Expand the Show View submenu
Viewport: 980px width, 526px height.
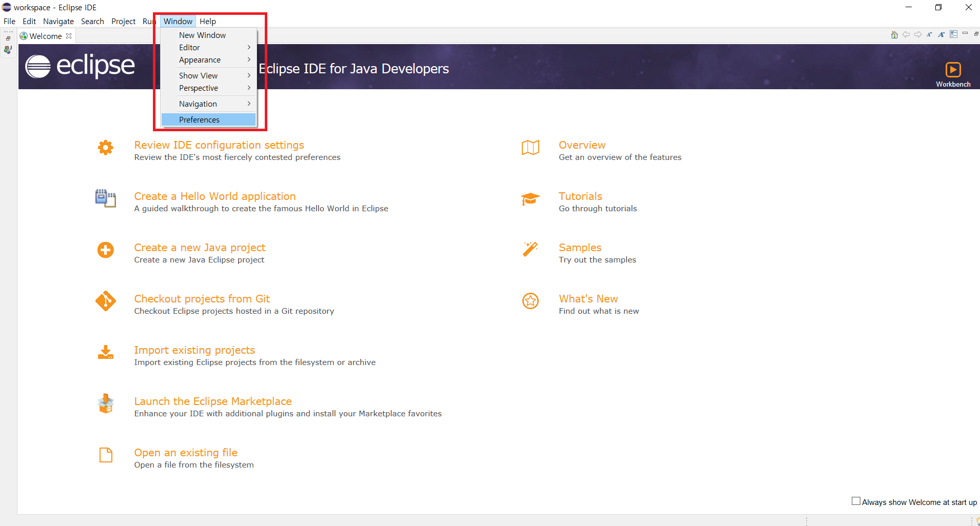coord(208,76)
